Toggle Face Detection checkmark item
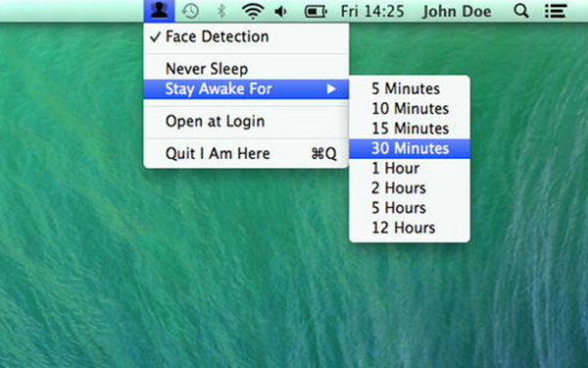This screenshot has width=588, height=368. 246,37
